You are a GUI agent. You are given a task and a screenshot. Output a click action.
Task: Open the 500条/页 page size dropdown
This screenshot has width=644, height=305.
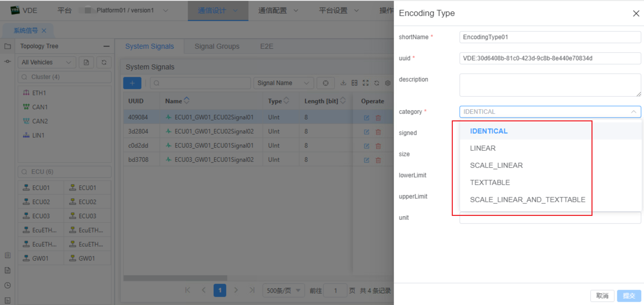pos(283,290)
